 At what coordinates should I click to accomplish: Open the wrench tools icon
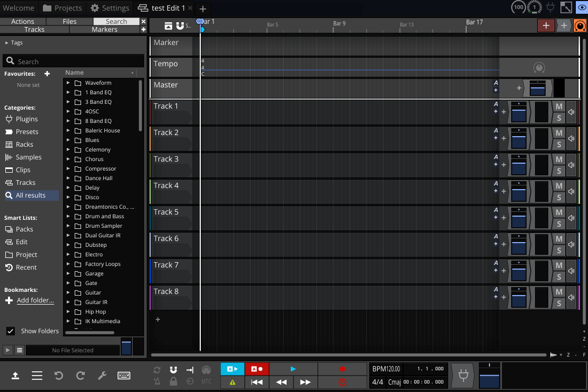coord(102,376)
